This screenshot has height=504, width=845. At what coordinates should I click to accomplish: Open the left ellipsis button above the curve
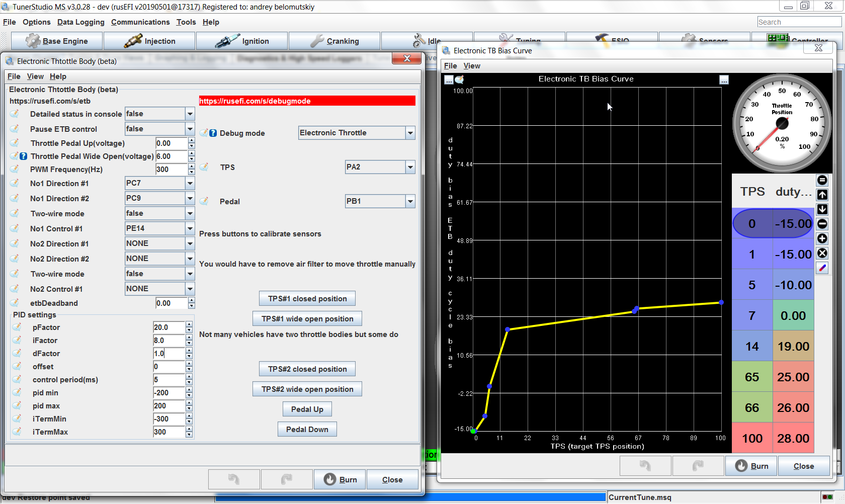pos(449,79)
